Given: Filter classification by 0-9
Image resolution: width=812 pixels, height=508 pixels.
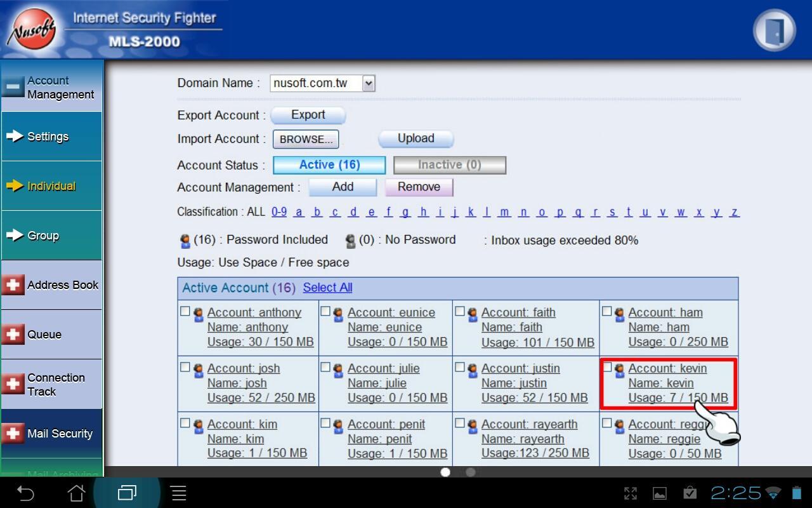Looking at the screenshot, I should tap(279, 212).
